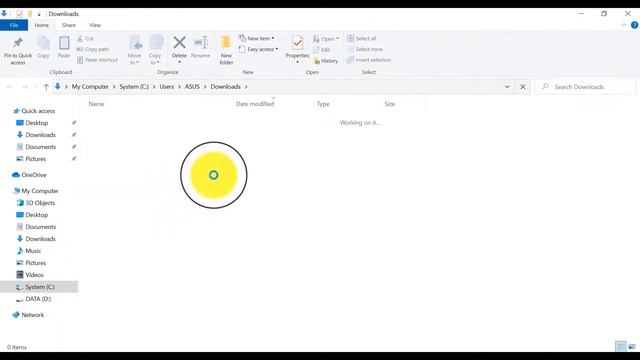This screenshot has height=360, width=640.
Task: Click Invert selection
Action: 369,60
